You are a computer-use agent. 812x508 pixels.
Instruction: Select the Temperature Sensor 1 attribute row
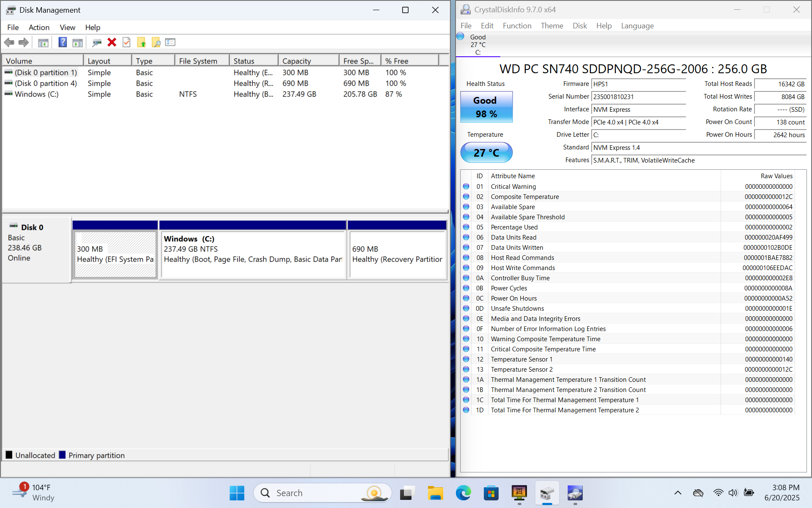coord(628,359)
